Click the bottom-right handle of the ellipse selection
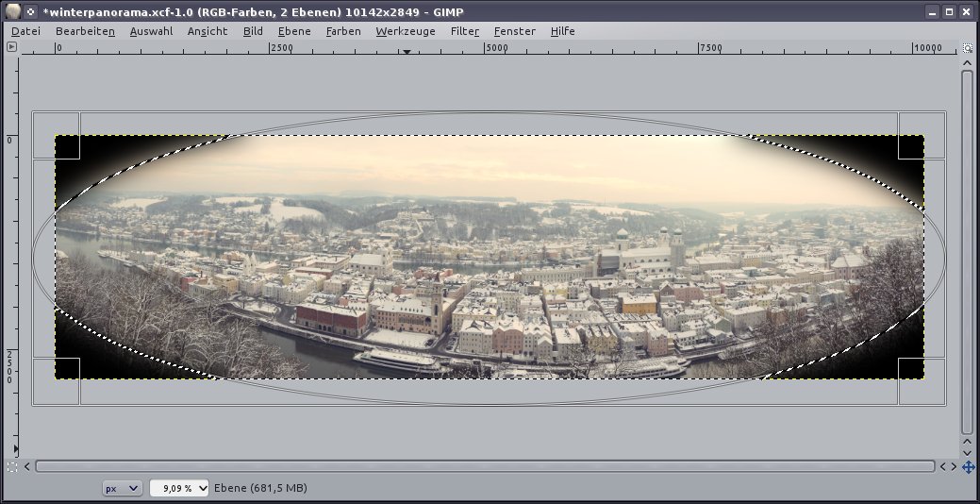The width and height of the screenshot is (980, 504). 922,381
